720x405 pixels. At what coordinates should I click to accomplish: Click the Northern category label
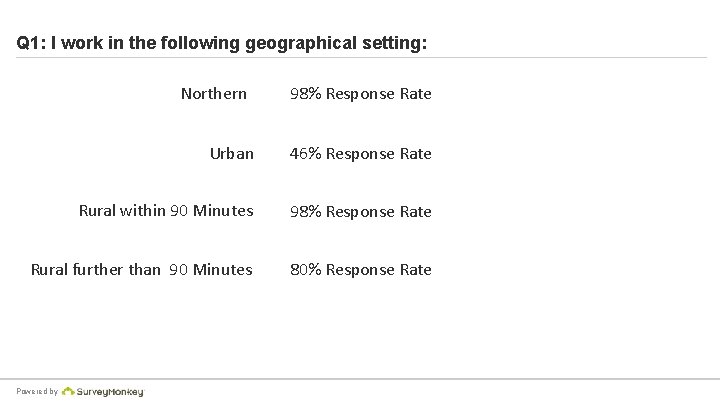point(214,94)
